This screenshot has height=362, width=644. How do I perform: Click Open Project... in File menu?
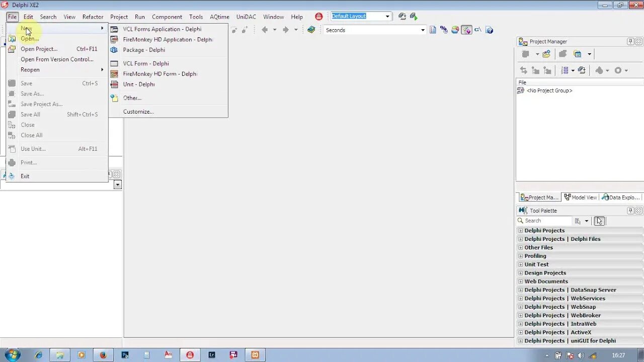coord(57,49)
